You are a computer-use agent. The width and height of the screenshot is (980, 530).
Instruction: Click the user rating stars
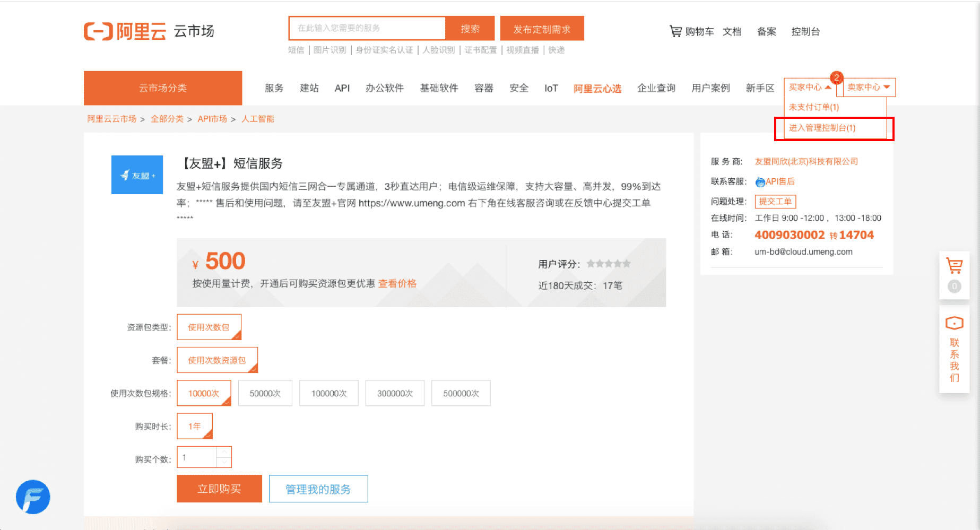pyautogui.click(x=609, y=264)
